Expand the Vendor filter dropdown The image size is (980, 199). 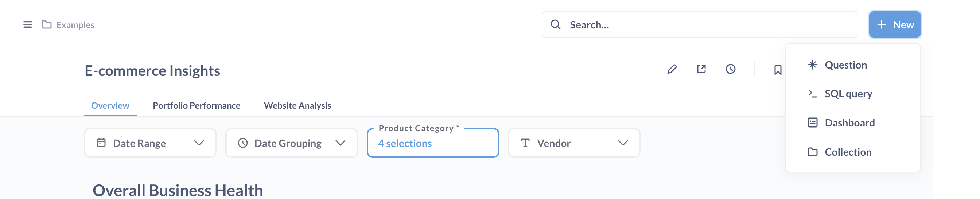coord(574,143)
